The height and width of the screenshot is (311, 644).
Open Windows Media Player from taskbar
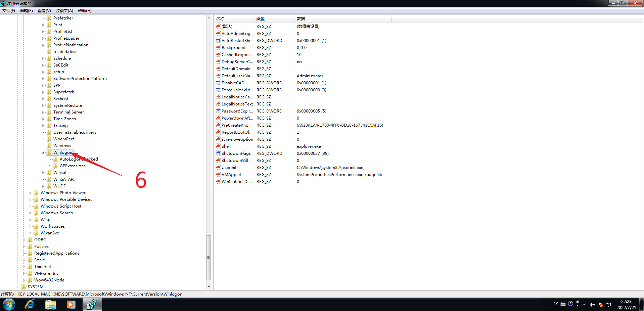click(71, 305)
